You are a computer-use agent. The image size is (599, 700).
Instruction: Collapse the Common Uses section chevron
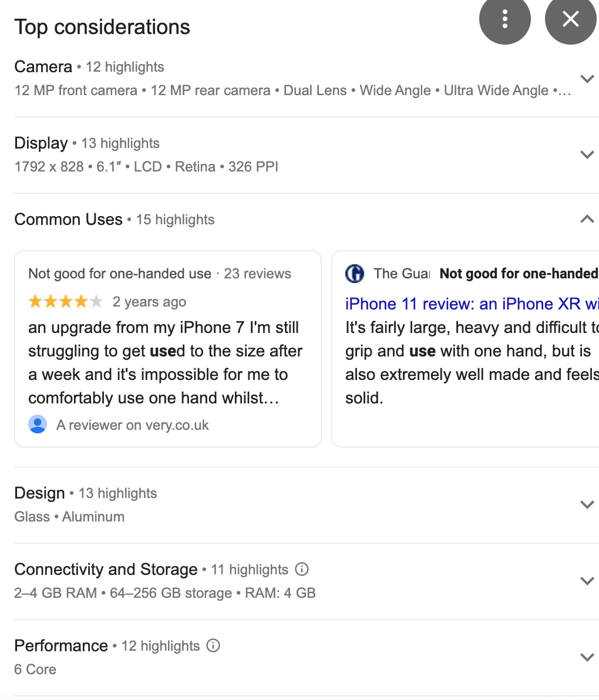click(587, 220)
